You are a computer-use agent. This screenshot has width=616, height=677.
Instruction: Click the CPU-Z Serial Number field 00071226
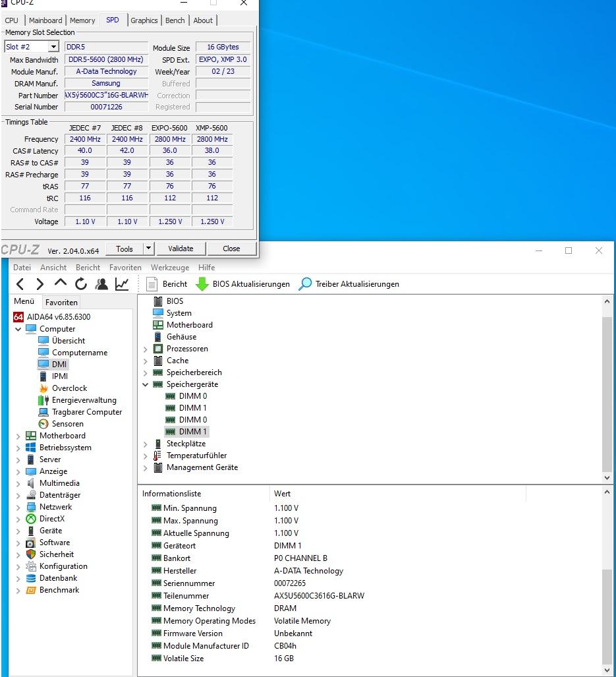106,107
